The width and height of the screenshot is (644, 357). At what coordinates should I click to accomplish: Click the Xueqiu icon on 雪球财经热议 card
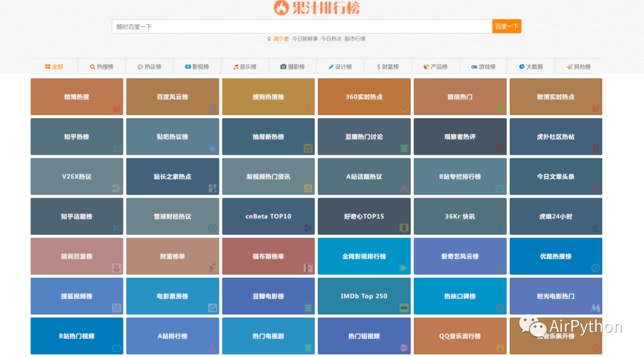point(212,228)
